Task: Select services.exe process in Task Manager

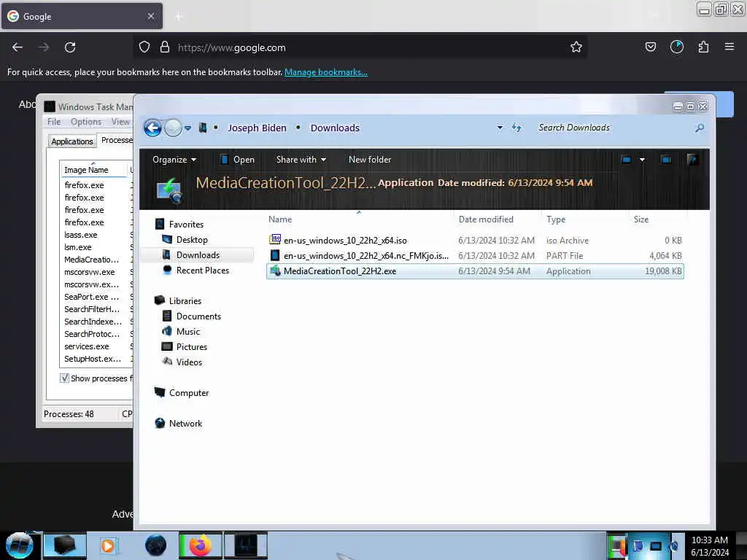Action: [x=86, y=346]
